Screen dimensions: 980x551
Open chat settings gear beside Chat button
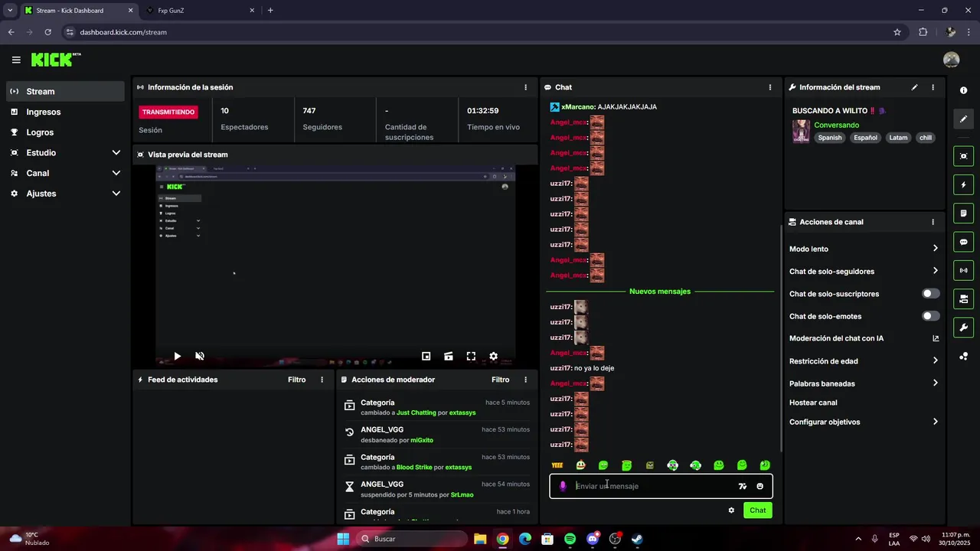pyautogui.click(x=731, y=510)
